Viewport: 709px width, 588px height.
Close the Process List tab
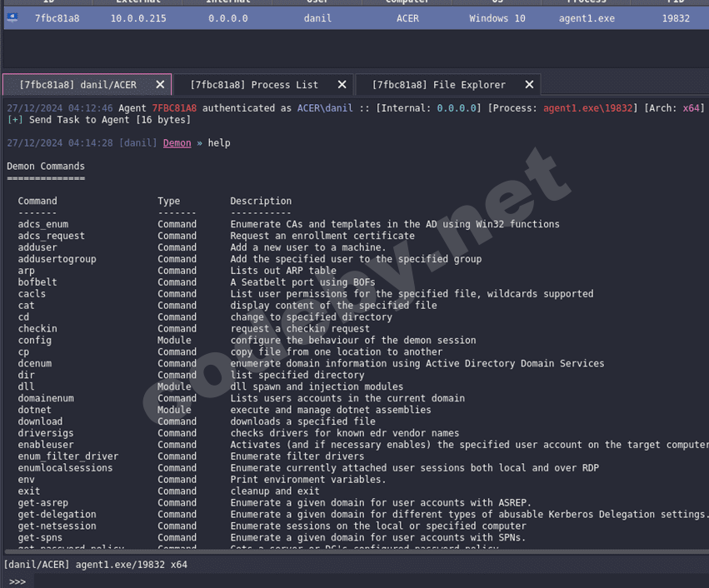pos(342,84)
